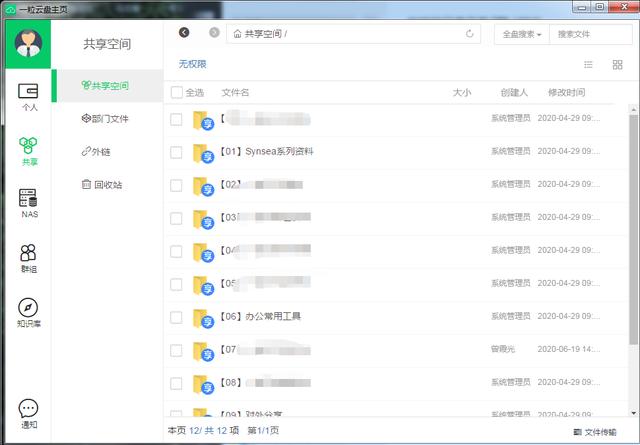Click the creator 曾霞光 in the 【07】 row

click(x=503, y=349)
